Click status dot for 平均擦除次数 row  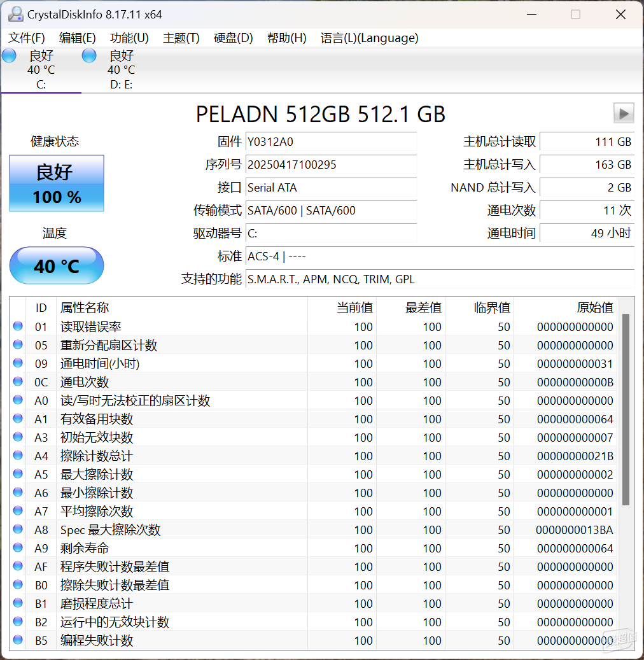click(18, 510)
